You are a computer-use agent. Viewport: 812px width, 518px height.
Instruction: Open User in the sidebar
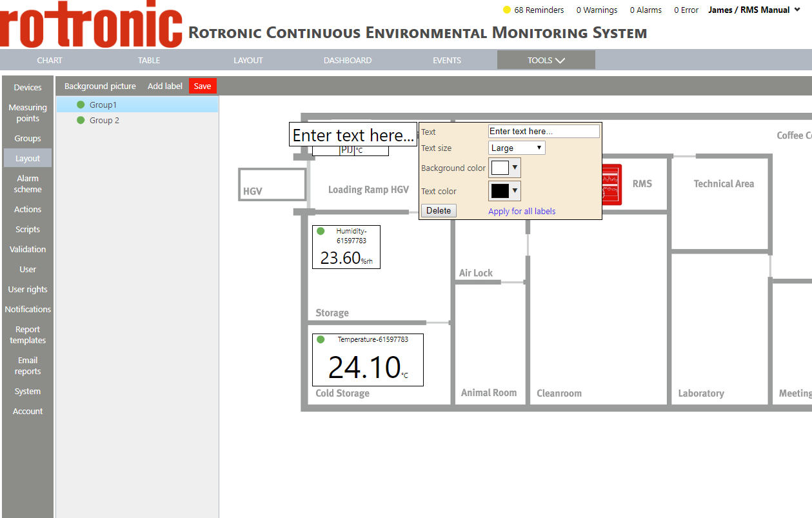28,269
